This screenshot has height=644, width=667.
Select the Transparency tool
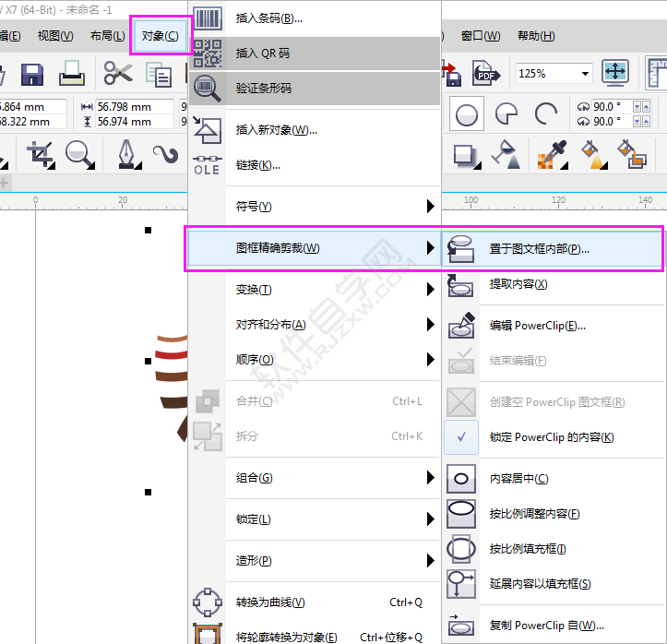tap(506, 154)
